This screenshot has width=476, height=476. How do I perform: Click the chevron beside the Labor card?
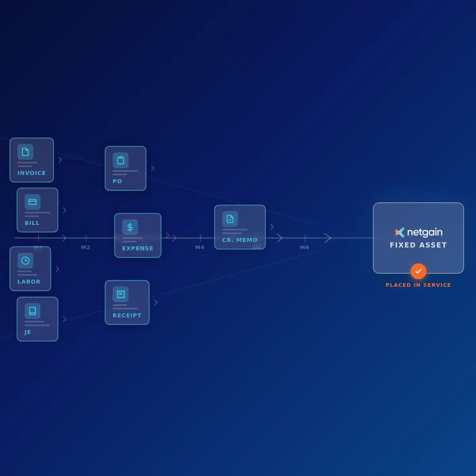pos(58,269)
